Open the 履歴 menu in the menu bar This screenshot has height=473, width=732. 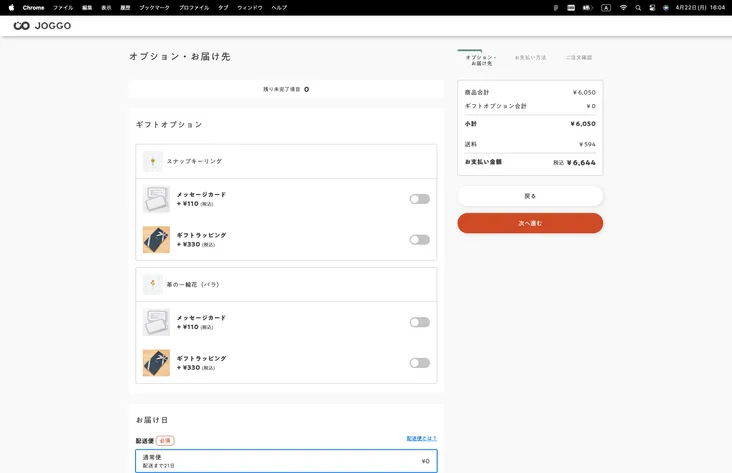click(x=125, y=7)
